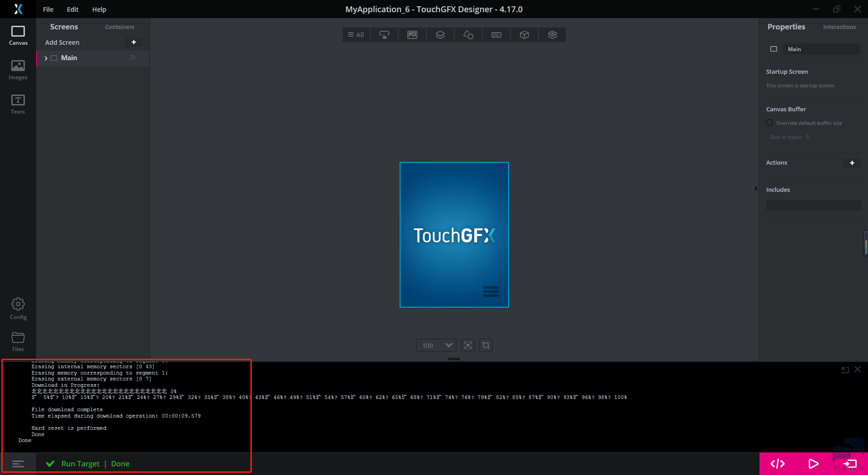868x475 pixels.
Task: Open the Containers widget category
Action: tap(440, 35)
